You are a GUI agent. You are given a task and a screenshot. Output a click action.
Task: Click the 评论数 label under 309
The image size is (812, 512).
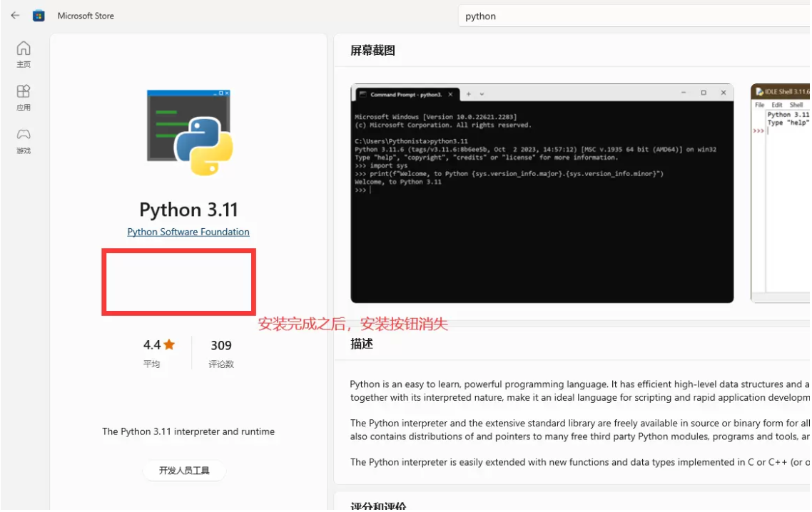[221, 364]
